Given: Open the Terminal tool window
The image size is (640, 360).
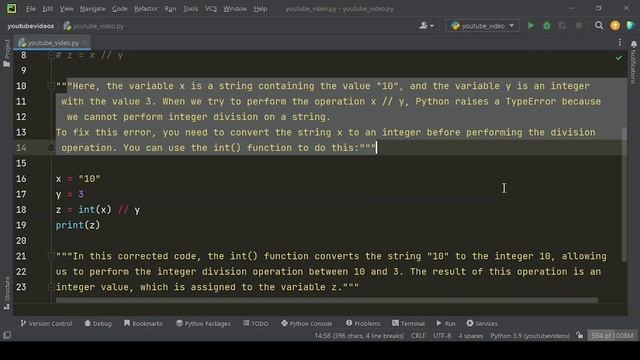Looking at the screenshot, I should 408,323.
